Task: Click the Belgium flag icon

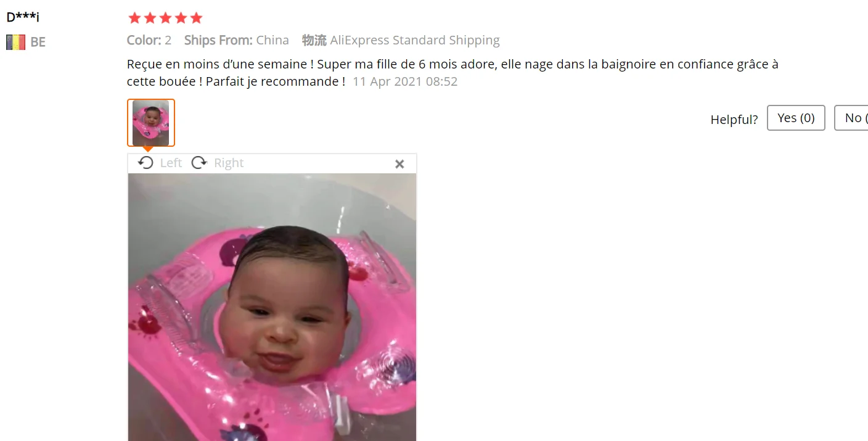Action: pos(15,42)
